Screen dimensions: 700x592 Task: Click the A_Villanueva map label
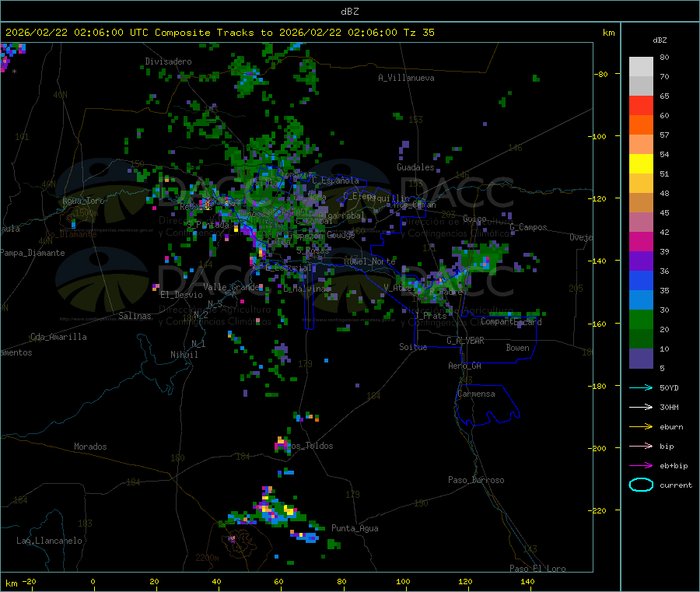[406, 78]
